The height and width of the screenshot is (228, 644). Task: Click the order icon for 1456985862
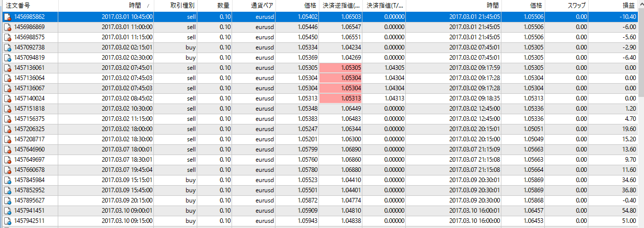(7, 17)
